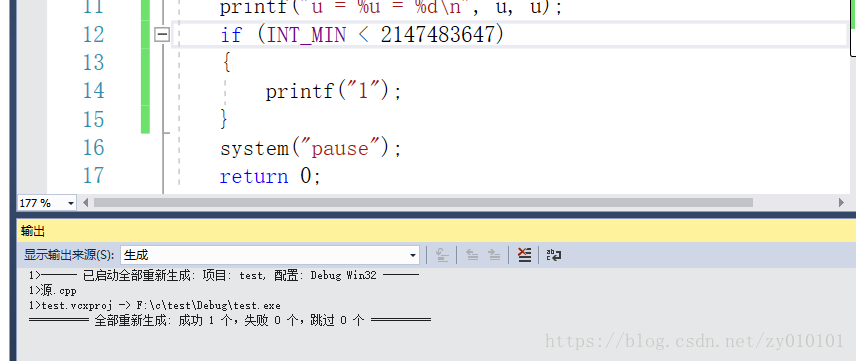The image size is (856, 361).
Task: Click the output line 1>源.cpp
Action: (52, 291)
